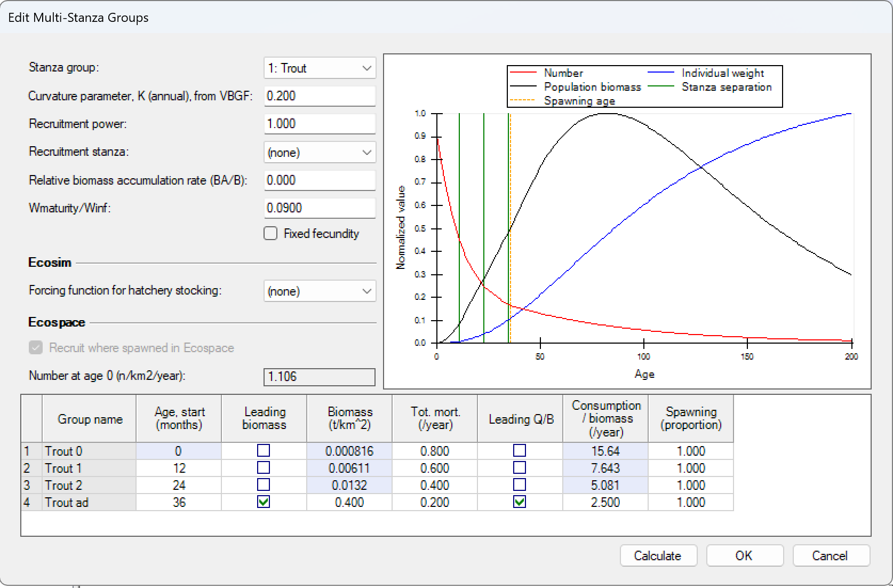Click the Biomass column header
Image resolution: width=893 pixels, height=588 pixels.
tap(349, 419)
